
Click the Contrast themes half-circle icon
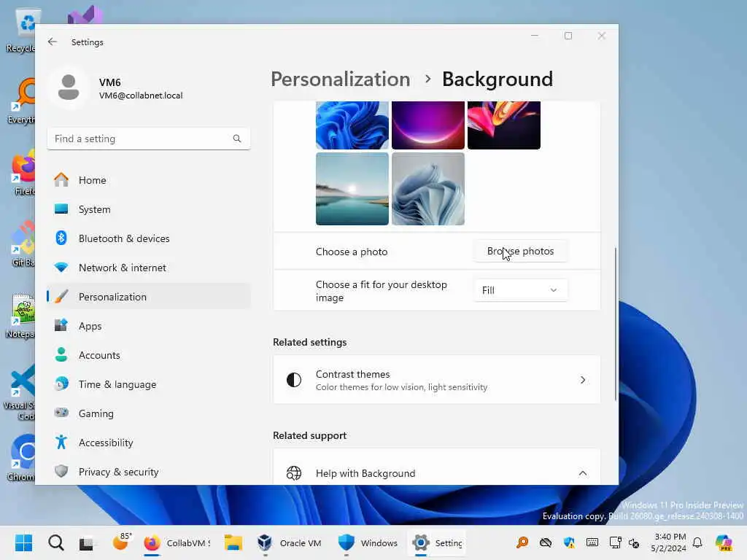coord(294,380)
